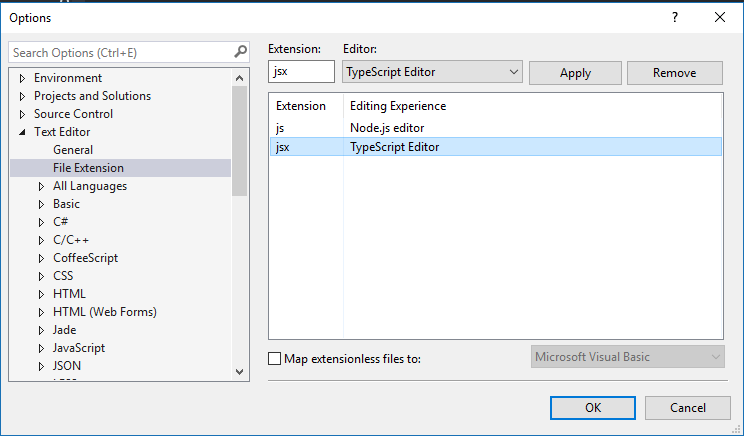Expand Projects and Solutions node
This screenshot has height=436, width=744.
22,96
